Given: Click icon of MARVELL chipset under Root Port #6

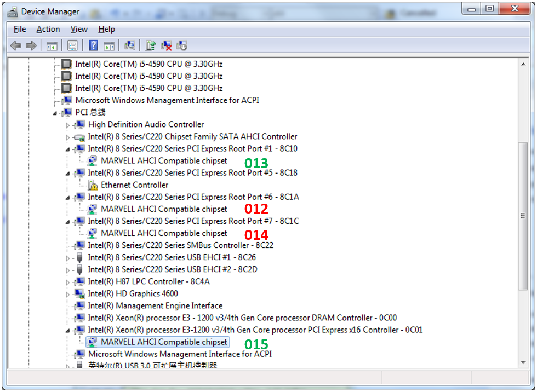Looking at the screenshot, I should coord(92,209).
